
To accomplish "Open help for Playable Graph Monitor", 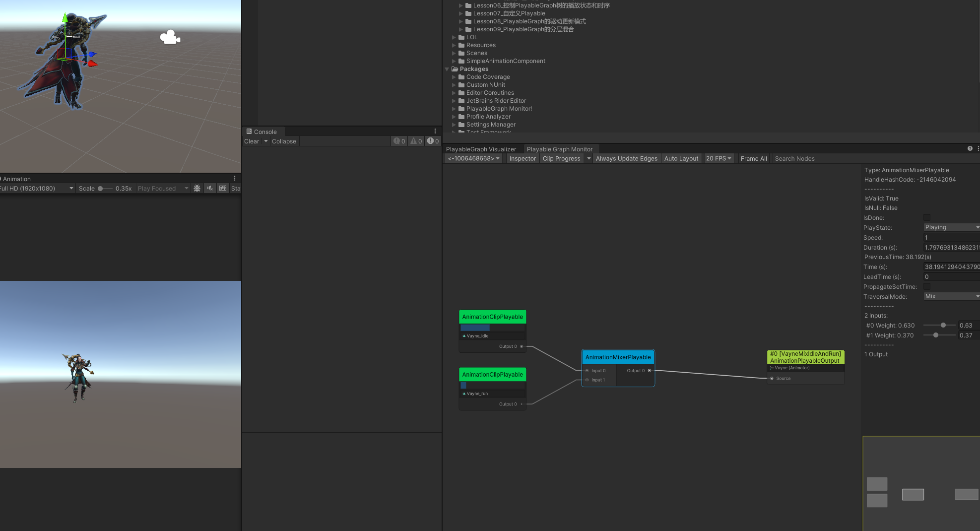I will [970, 149].
